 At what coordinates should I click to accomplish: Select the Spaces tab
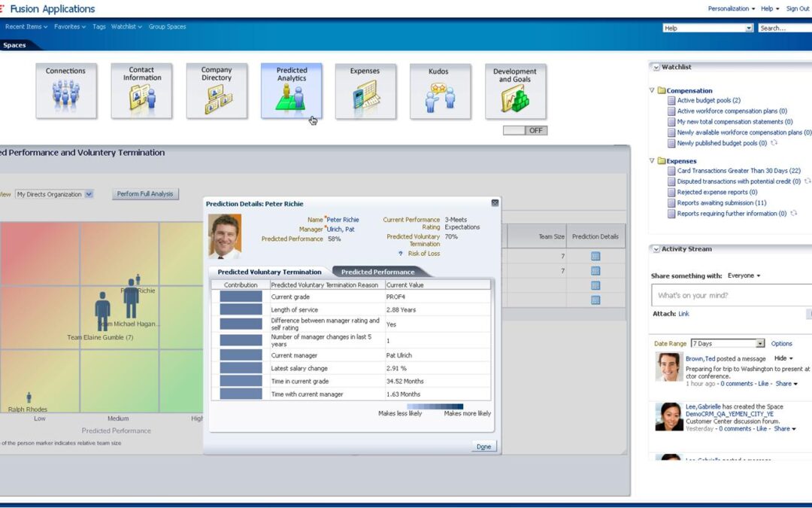(x=14, y=45)
